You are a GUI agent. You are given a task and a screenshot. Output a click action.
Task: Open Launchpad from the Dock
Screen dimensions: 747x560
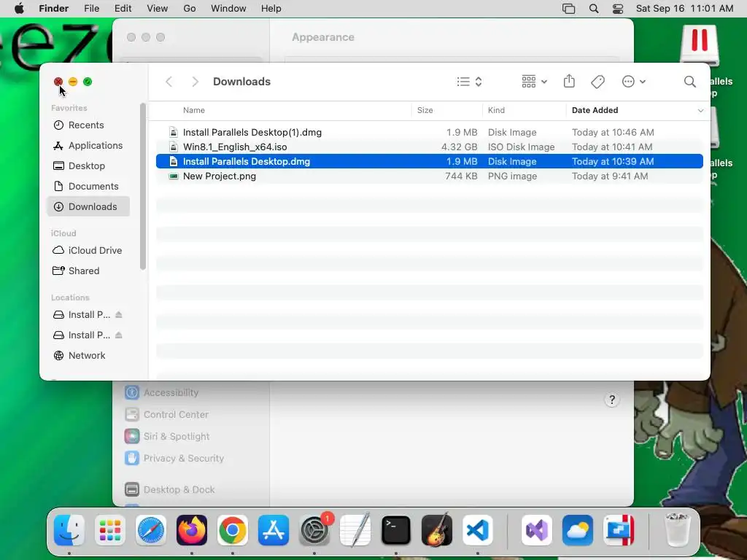[x=110, y=530]
